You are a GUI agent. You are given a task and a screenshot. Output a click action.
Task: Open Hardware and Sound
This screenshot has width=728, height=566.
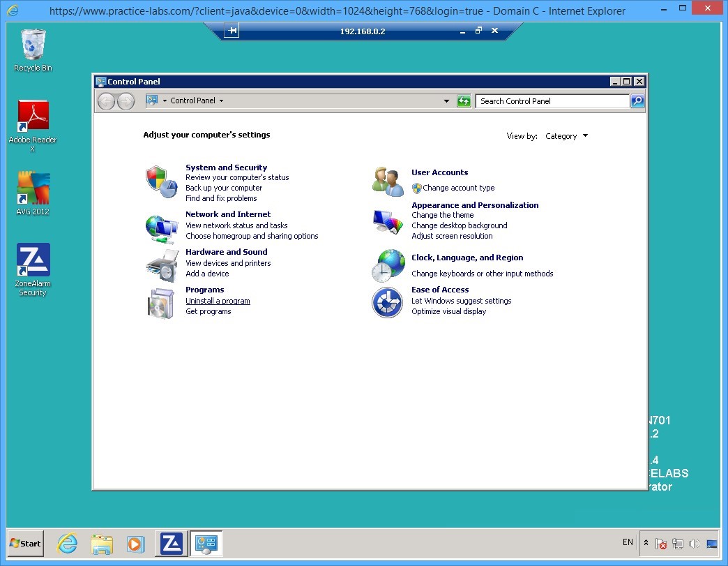coord(227,252)
